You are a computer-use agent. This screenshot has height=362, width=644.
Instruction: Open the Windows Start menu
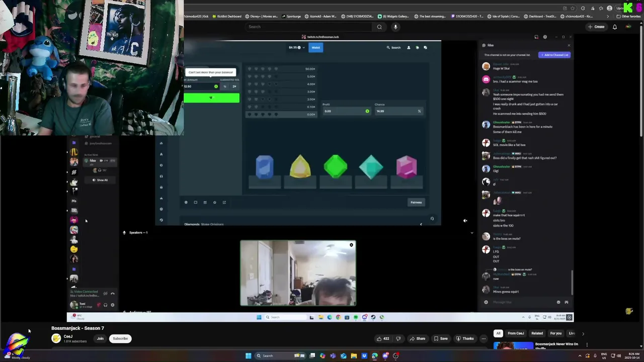click(248, 356)
